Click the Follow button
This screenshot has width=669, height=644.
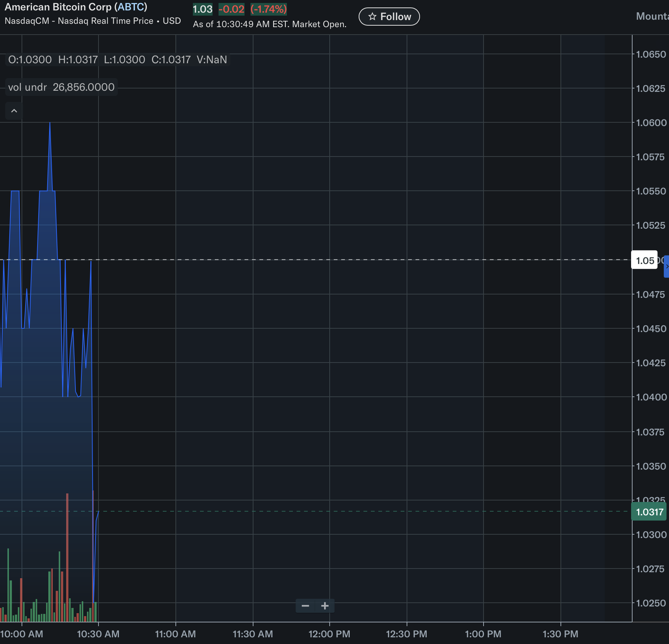coord(389,17)
